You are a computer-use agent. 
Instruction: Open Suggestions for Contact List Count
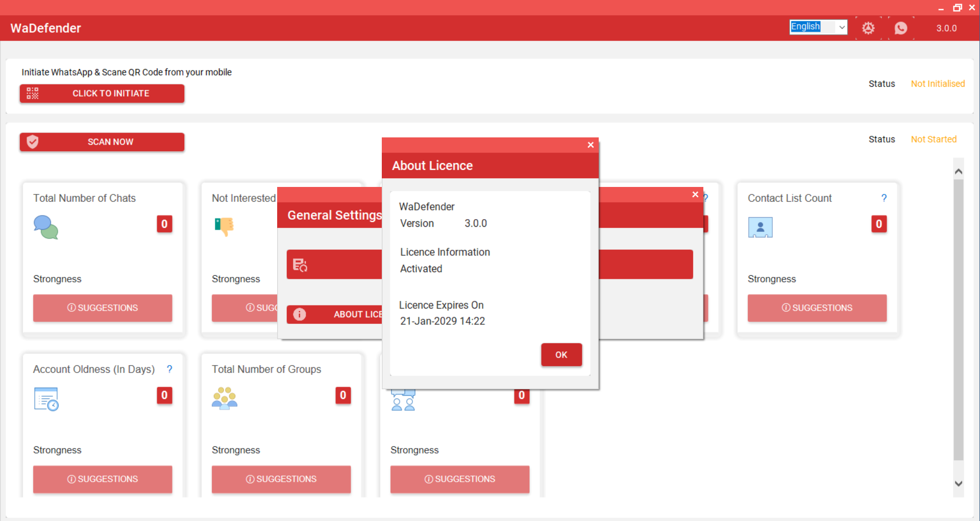pyautogui.click(x=817, y=308)
